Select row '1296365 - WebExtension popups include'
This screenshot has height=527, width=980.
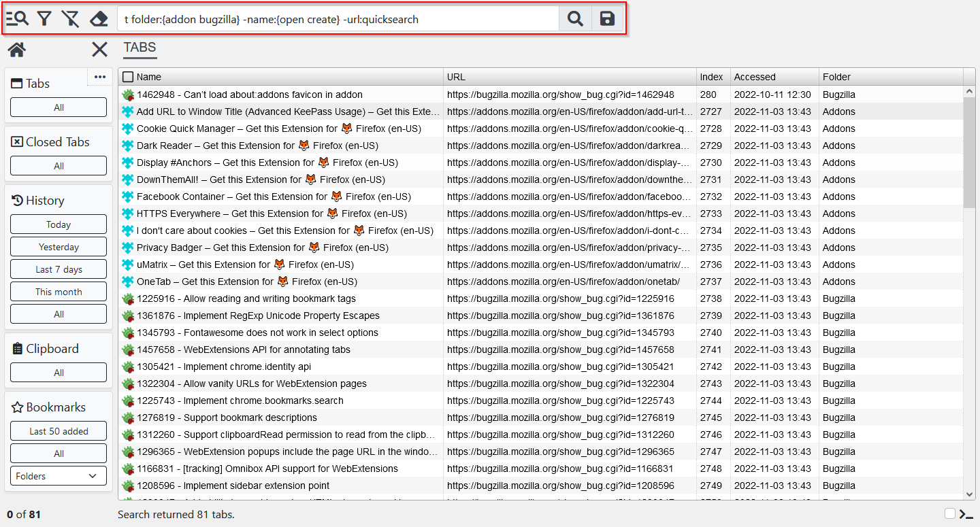pyautogui.click(x=541, y=452)
